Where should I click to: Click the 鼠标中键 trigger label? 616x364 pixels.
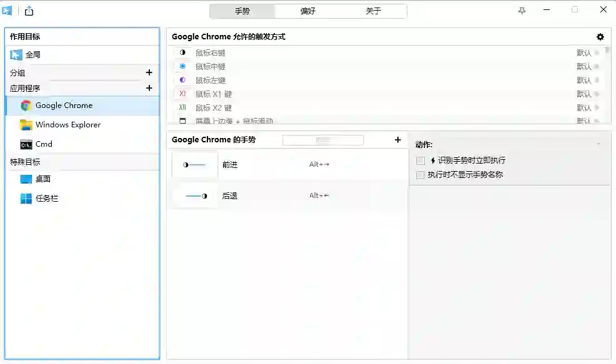(x=210, y=66)
